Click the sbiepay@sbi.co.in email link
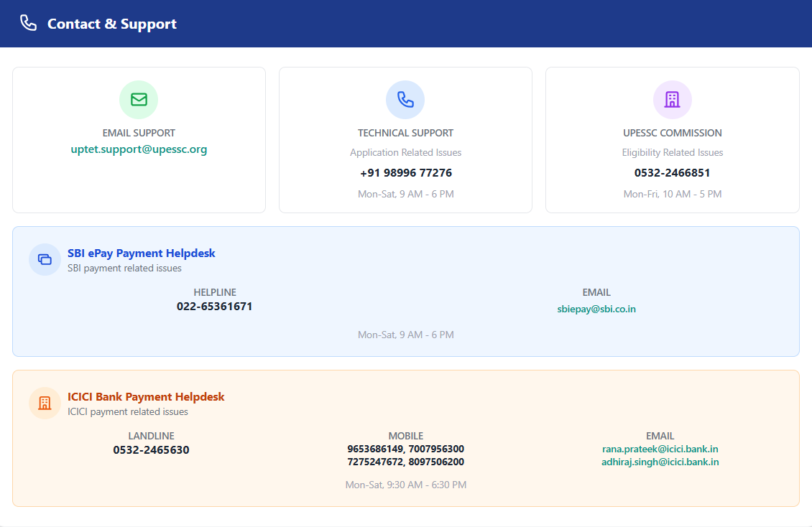The height and width of the screenshot is (527, 812). [x=596, y=309]
